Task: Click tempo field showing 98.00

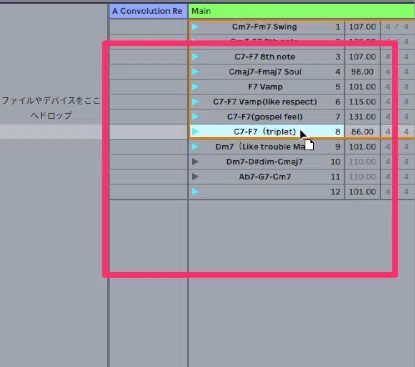Action: pos(362,72)
